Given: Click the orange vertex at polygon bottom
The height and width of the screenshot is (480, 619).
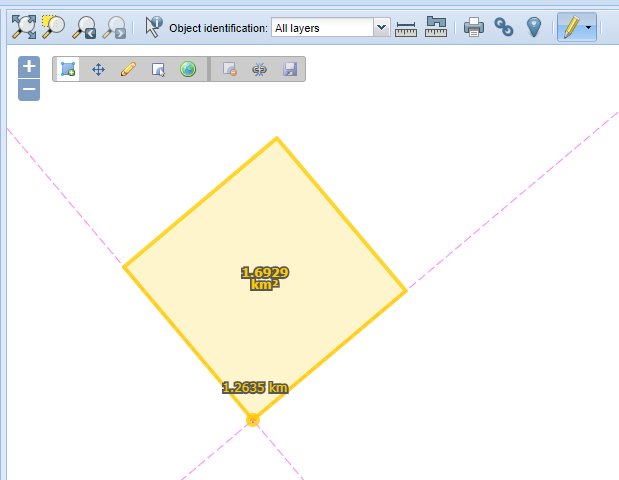Looking at the screenshot, I should (253, 420).
